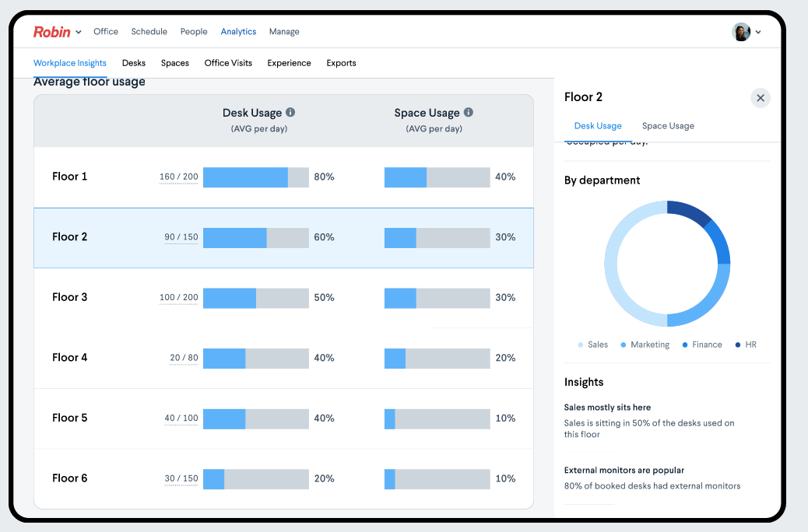Click the dark HR segment of donut chart

690,211
